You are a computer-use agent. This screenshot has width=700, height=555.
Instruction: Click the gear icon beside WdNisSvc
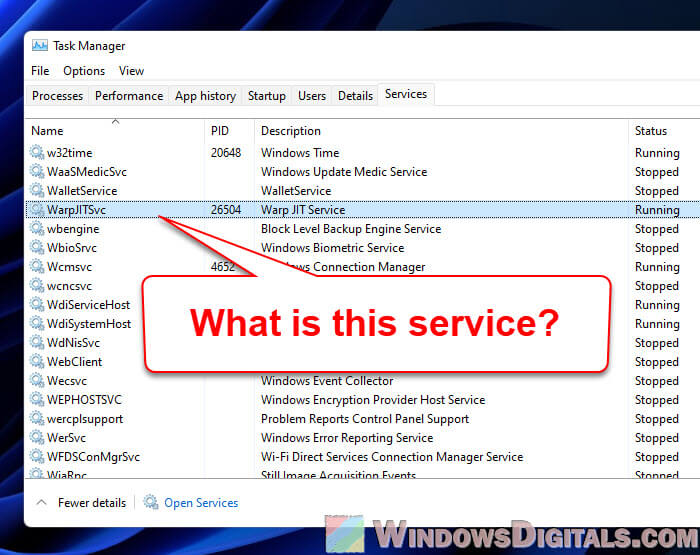click(37, 342)
